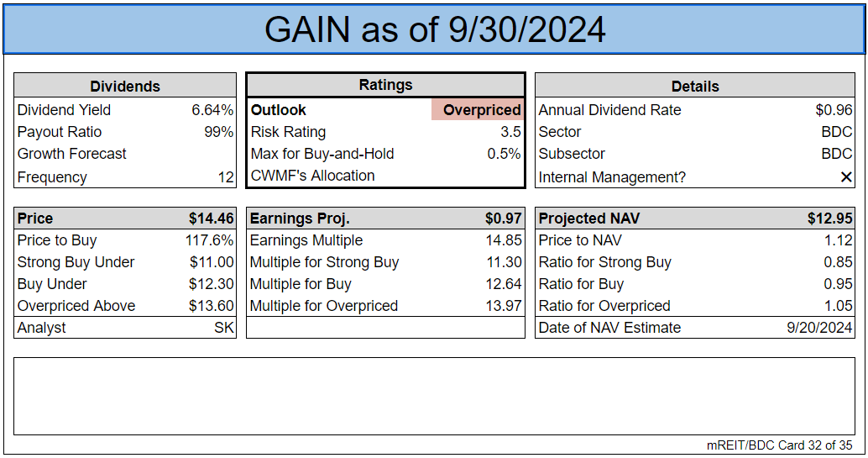
Task: Click the Strong Buy Under $11.00 value
Action: coord(212,262)
